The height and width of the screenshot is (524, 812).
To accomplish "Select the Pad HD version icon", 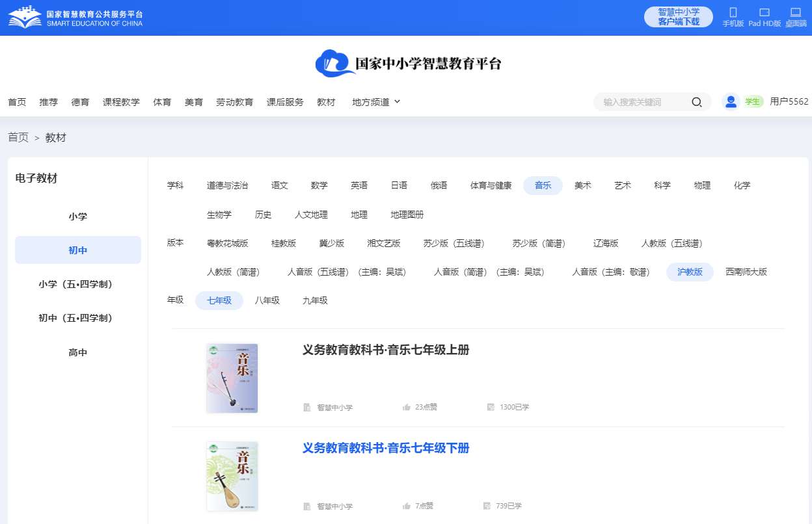I will click(x=764, y=12).
